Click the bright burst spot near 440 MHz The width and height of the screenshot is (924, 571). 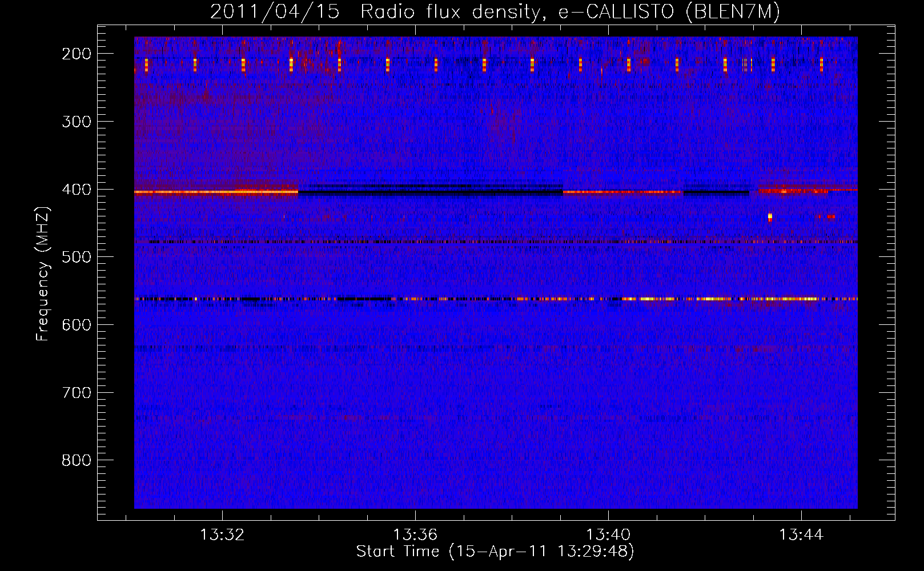click(770, 217)
